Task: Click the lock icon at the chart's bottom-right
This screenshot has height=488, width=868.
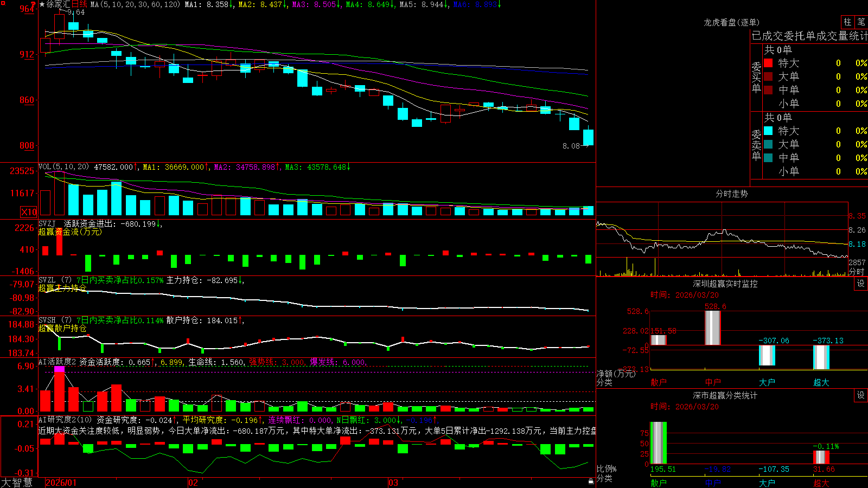Action: [591, 481]
